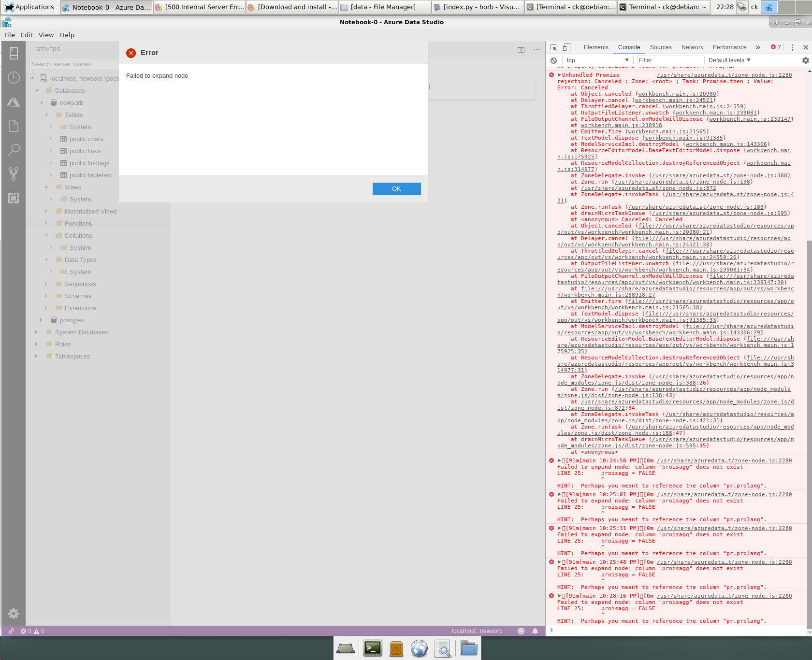Open the View menu
This screenshot has width=812, height=660.
click(46, 35)
